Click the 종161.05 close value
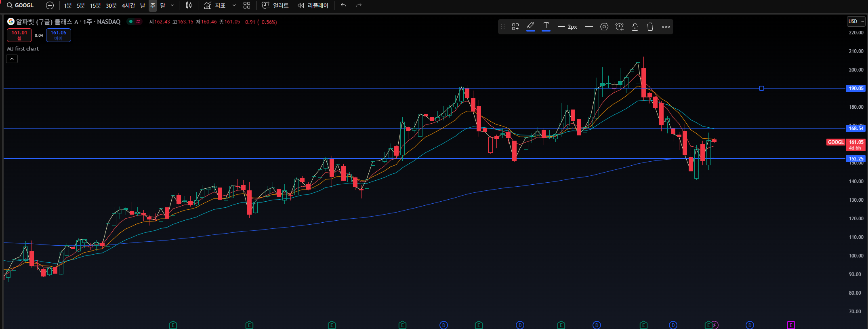The image size is (868, 329). (x=229, y=22)
